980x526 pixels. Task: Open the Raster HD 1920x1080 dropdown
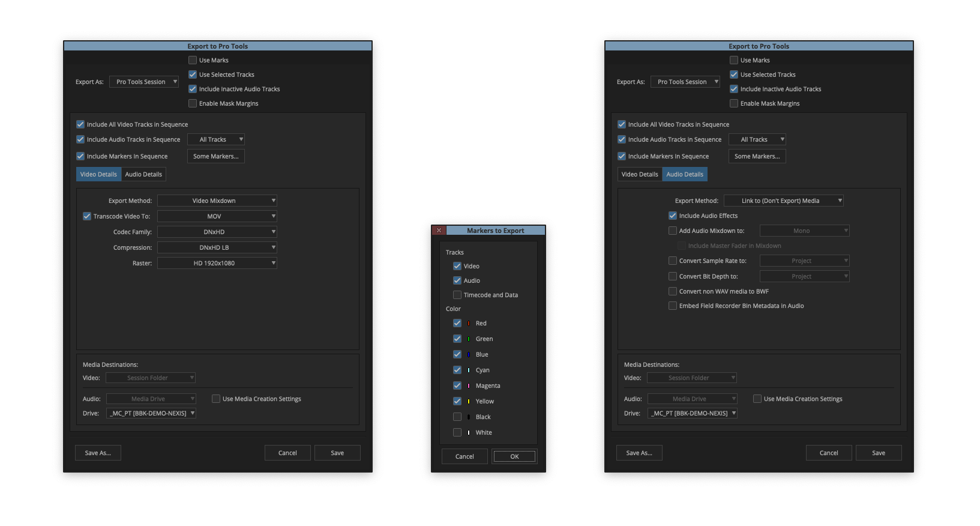pos(217,263)
